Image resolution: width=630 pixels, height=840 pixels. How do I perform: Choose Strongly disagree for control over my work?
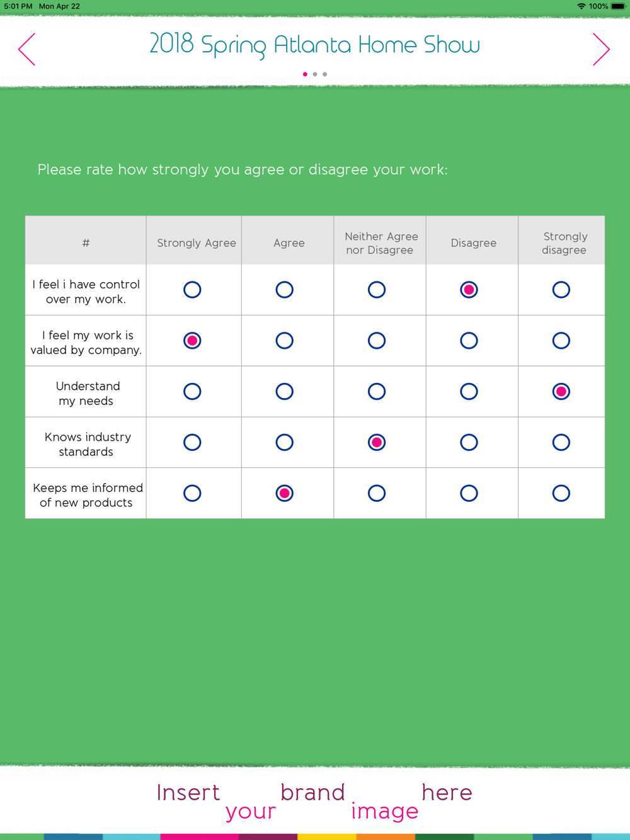pos(561,290)
